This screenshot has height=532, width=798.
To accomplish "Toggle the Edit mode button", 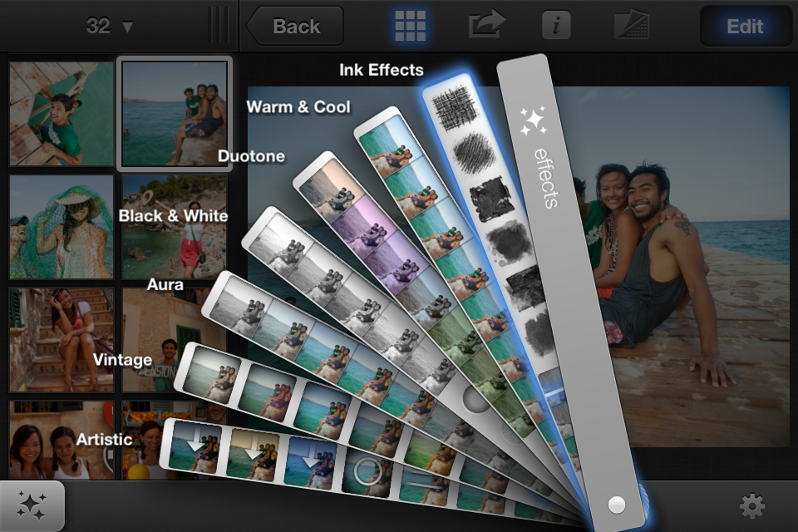I will [744, 26].
